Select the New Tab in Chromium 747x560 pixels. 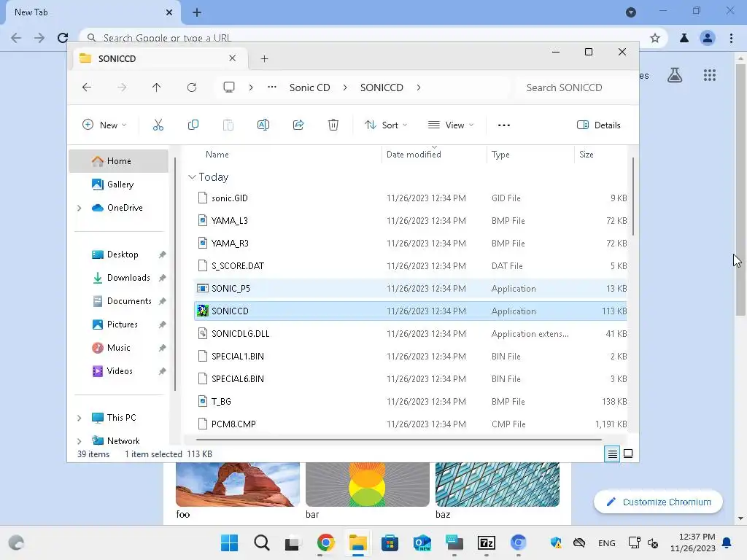pyautogui.click(x=93, y=12)
